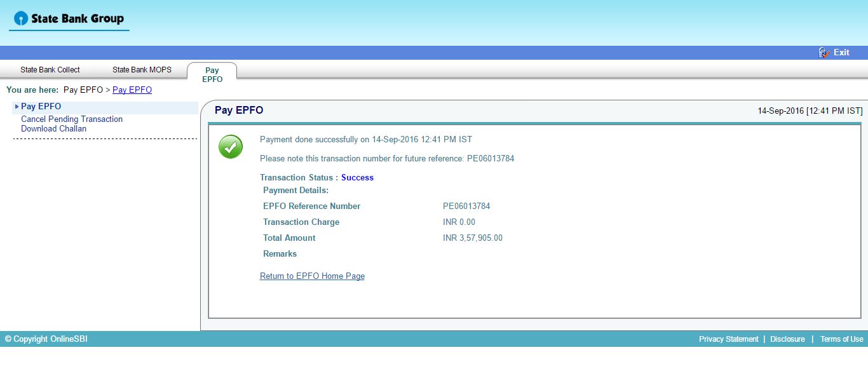Click the Remarks label

tap(280, 254)
